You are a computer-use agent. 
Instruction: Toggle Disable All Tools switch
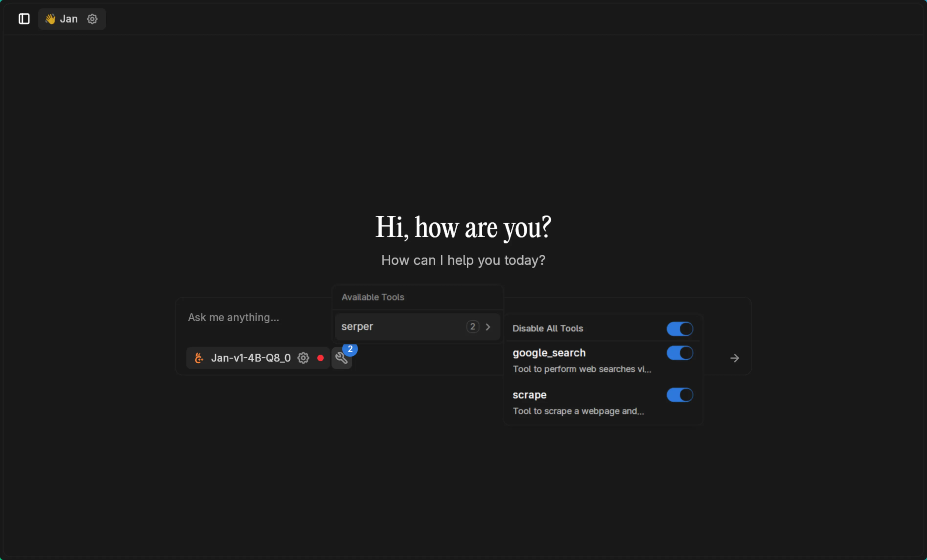pyautogui.click(x=679, y=329)
